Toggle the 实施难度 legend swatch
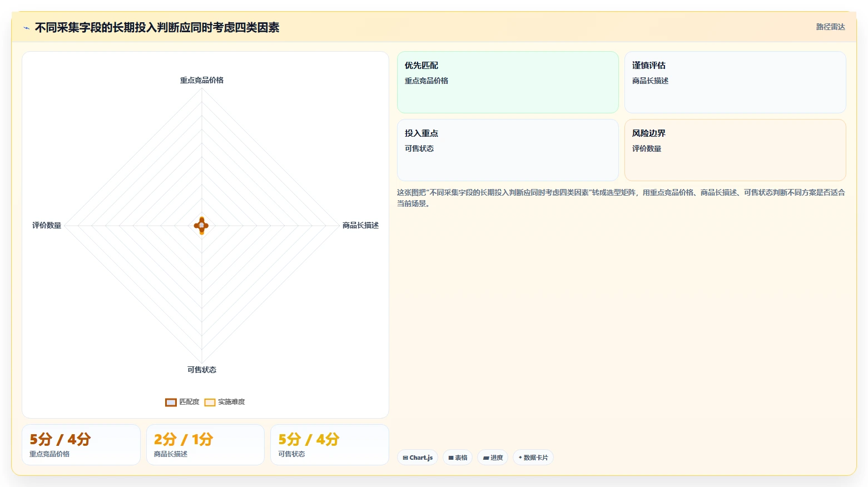The width and height of the screenshot is (868, 487). pyautogui.click(x=210, y=402)
